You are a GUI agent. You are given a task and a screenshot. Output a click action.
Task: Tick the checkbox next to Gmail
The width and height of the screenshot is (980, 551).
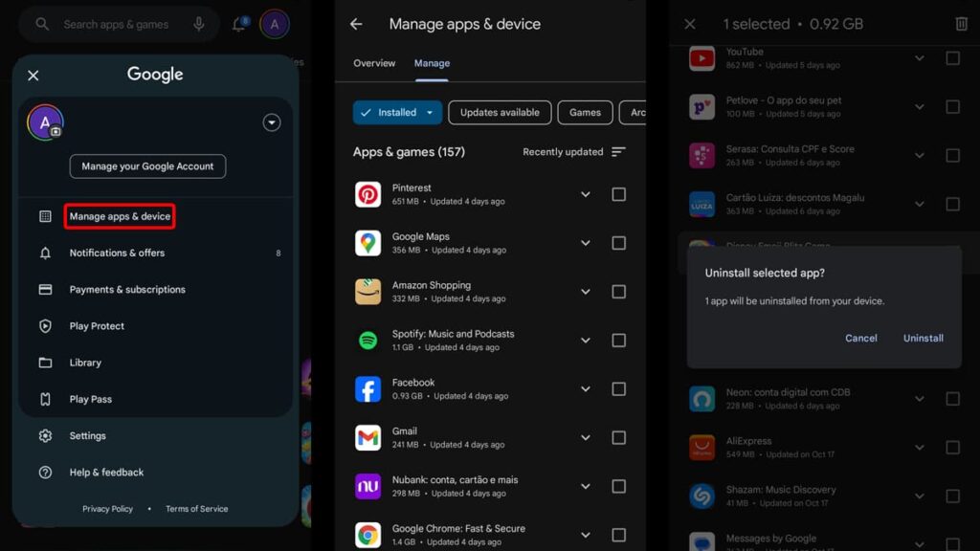coord(618,437)
